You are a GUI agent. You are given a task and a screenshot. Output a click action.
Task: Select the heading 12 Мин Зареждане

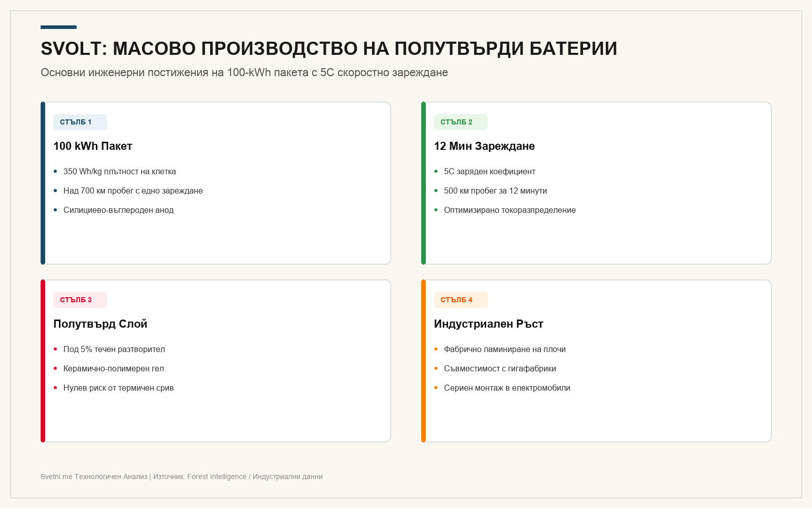pyautogui.click(x=484, y=146)
